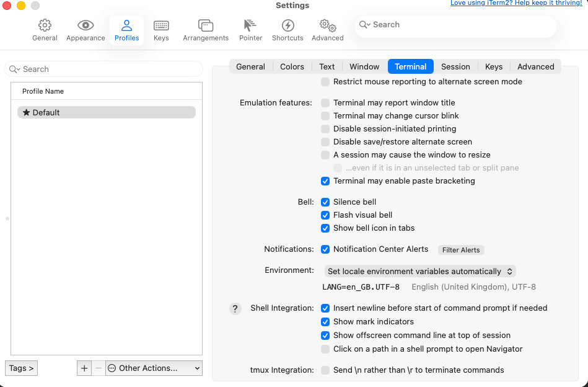The width and height of the screenshot is (588, 387).
Task: Open the locale environment variables dropdown
Action: pos(417,271)
